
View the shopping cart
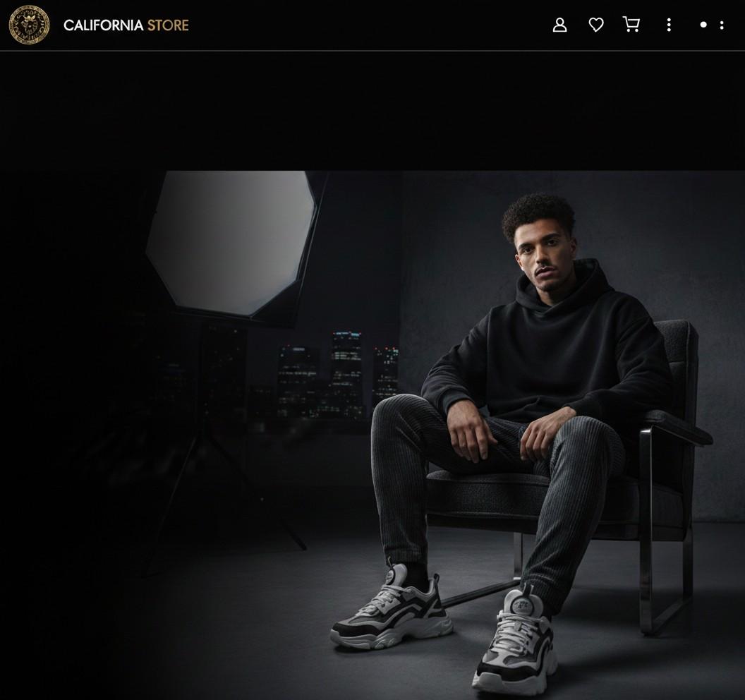coord(631,25)
